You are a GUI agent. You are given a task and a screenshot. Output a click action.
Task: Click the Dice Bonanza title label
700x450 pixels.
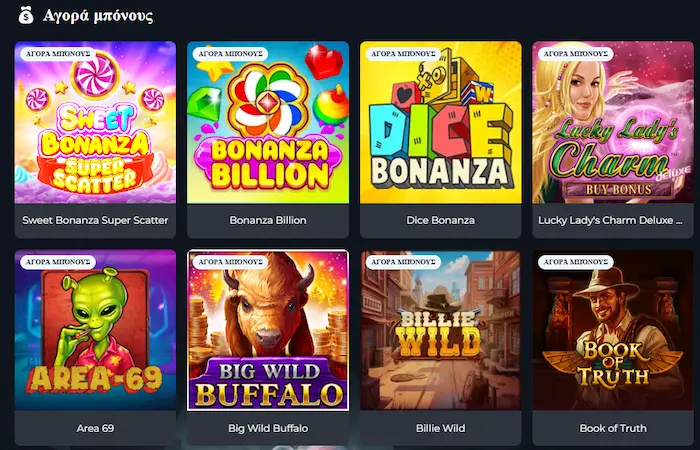click(x=441, y=220)
